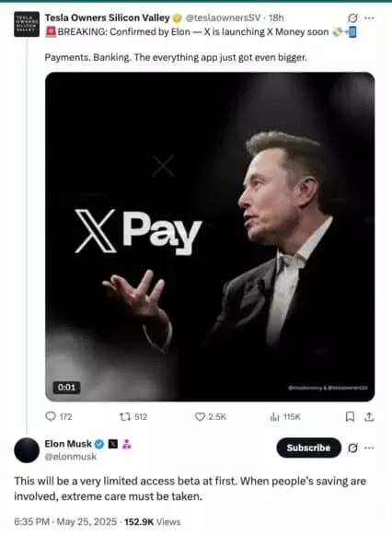Viewport: 392px width, 534px height.
Task: Like the post with the heart icon
Action: tap(200, 416)
